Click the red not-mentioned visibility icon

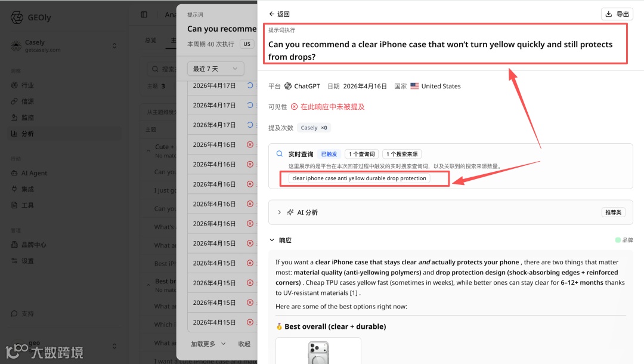click(294, 107)
